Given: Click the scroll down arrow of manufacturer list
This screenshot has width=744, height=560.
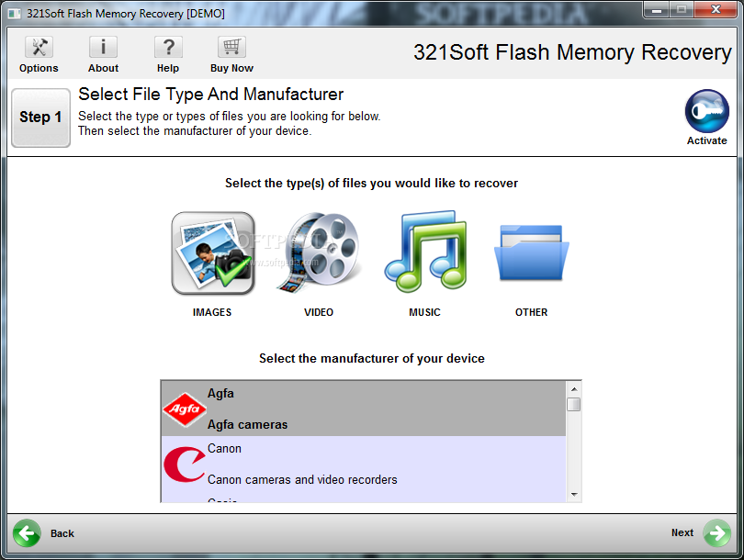Looking at the screenshot, I should point(574,495).
